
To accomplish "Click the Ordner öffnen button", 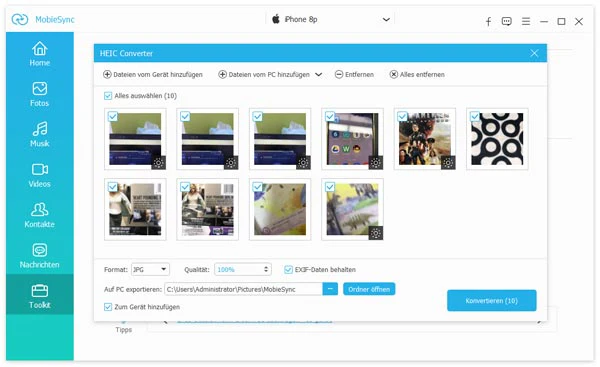I will click(369, 289).
